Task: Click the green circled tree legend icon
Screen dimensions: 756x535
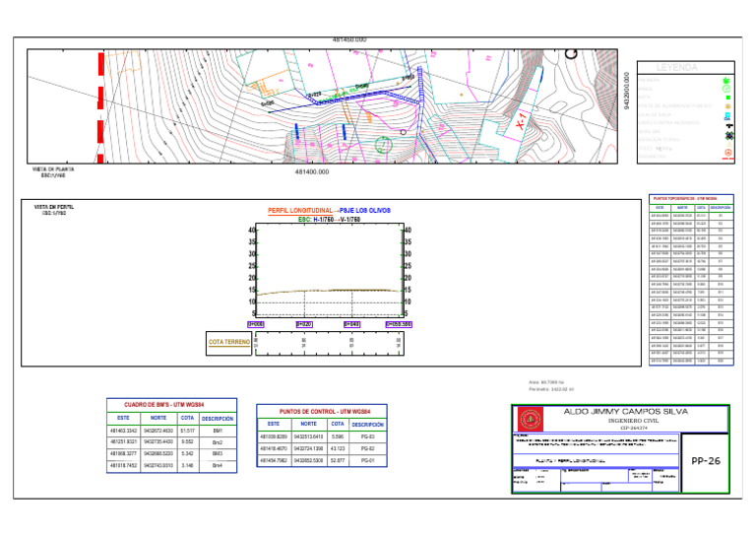Action: coord(727,89)
